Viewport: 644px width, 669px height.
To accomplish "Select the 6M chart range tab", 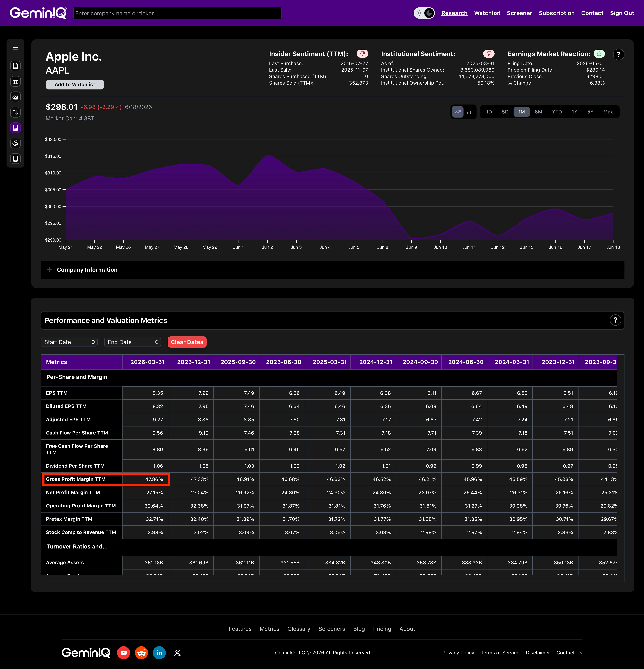I will (538, 112).
